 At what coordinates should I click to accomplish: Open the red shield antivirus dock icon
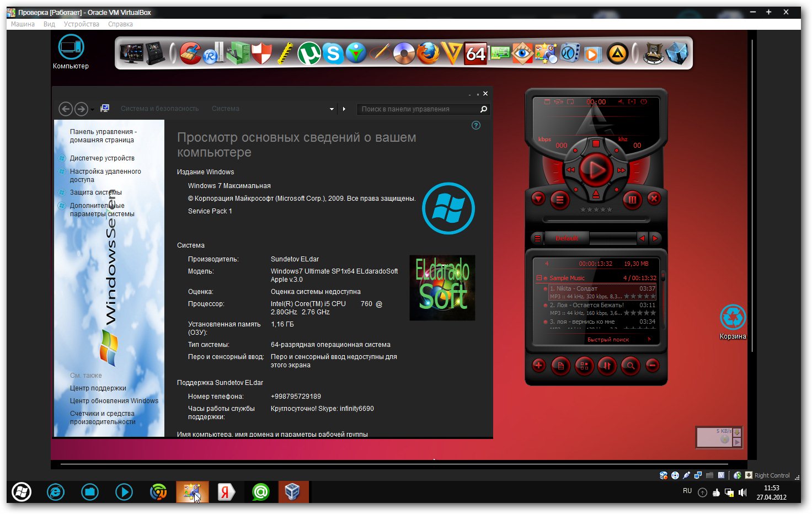point(262,53)
